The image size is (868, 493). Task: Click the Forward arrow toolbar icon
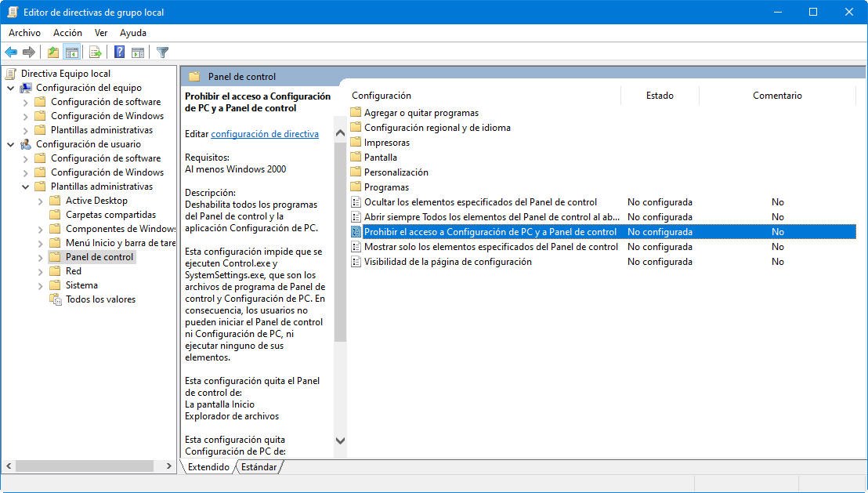tap(29, 53)
